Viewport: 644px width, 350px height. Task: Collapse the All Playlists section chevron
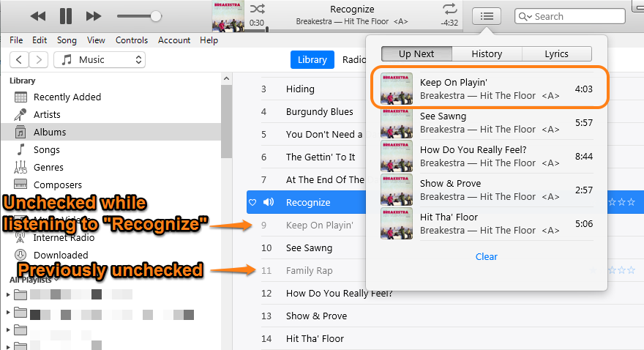[56, 280]
